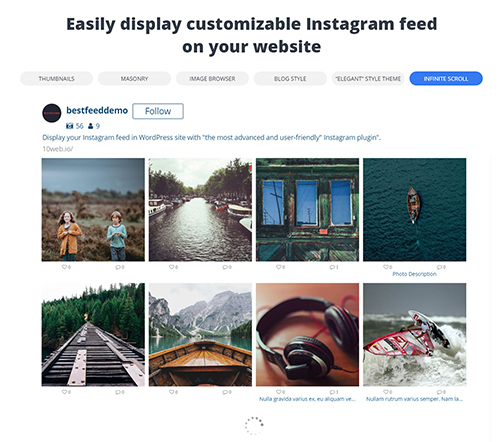Screen dimensions: 500x442
Task: Click the bestfeeddemo profile avatar
Action: click(x=52, y=113)
